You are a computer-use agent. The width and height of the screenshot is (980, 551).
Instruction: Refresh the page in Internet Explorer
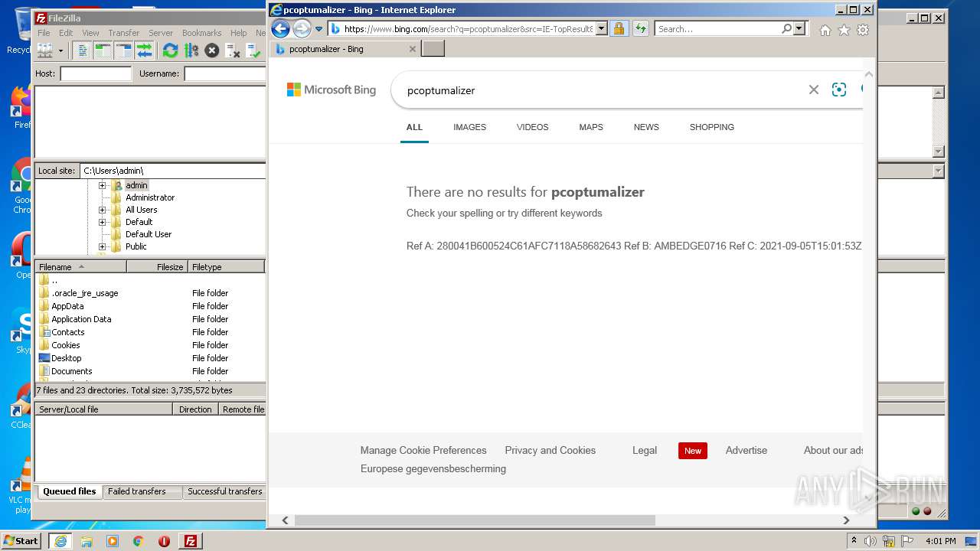641,29
